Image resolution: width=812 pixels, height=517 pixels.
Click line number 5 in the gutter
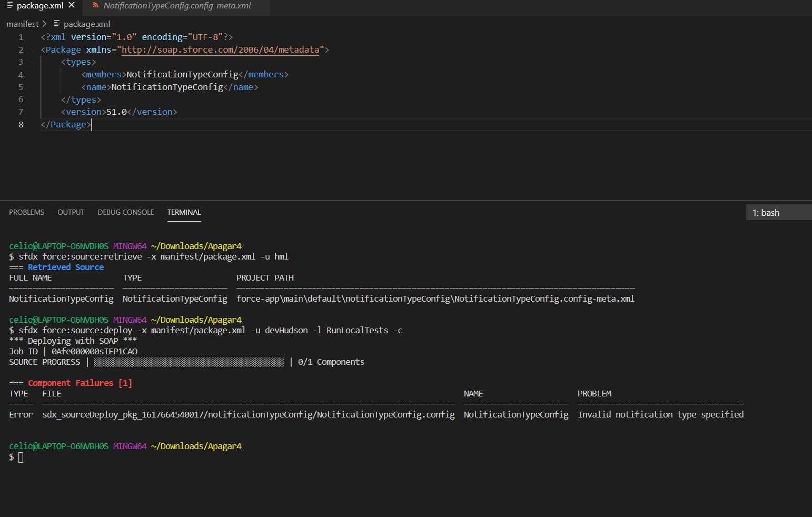21,87
